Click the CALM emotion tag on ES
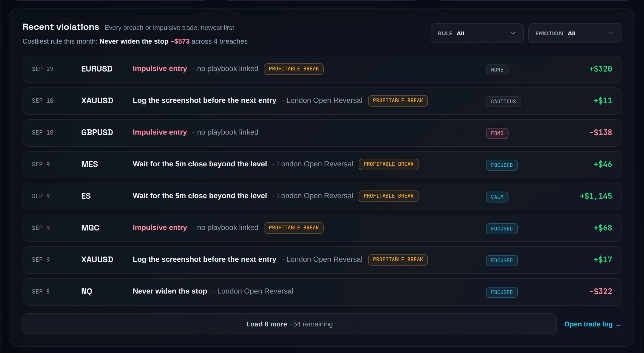The image size is (644, 353). click(x=497, y=197)
